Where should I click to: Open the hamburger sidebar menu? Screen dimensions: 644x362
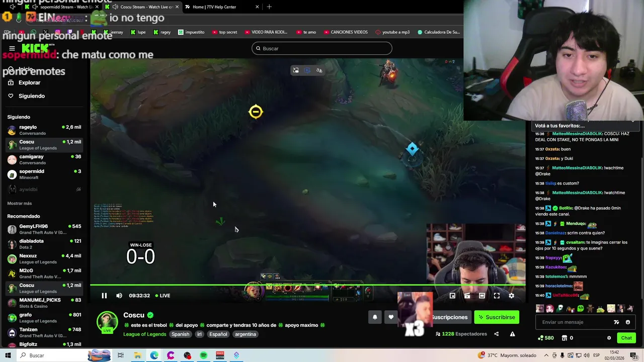[x=12, y=48]
